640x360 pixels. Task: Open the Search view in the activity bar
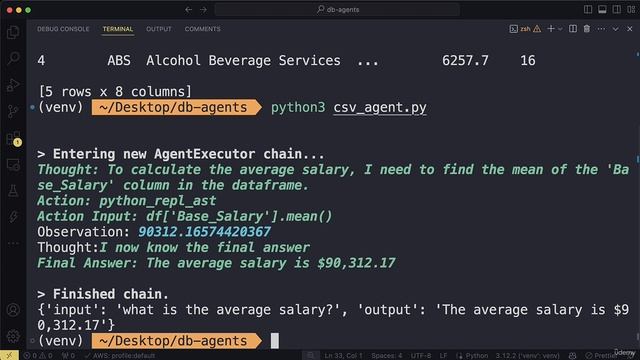[x=13, y=58]
